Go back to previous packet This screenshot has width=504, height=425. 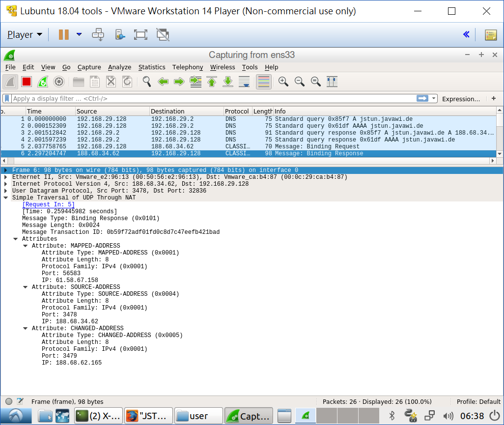(x=163, y=82)
